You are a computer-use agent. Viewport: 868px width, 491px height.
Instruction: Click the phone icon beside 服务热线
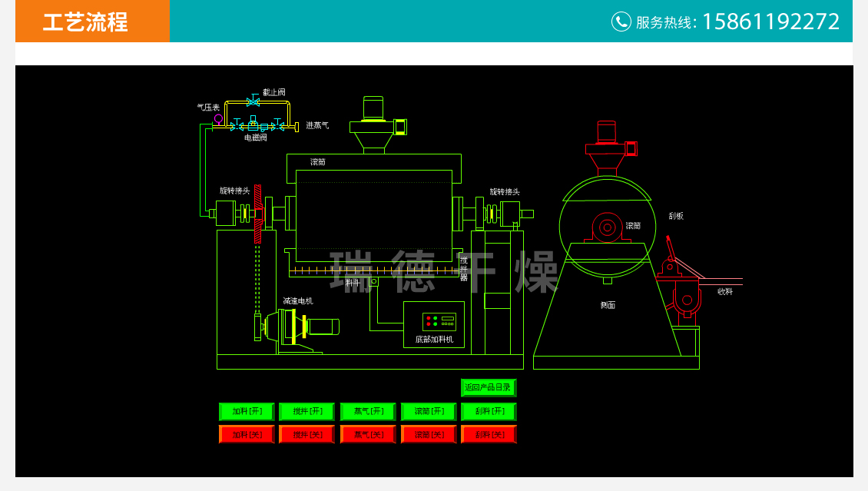[621, 22]
